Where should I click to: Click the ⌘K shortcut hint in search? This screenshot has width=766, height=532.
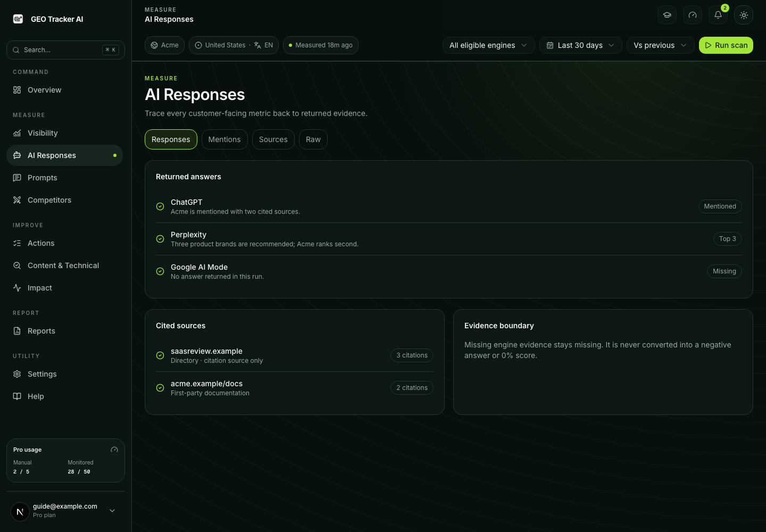click(x=111, y=50)
